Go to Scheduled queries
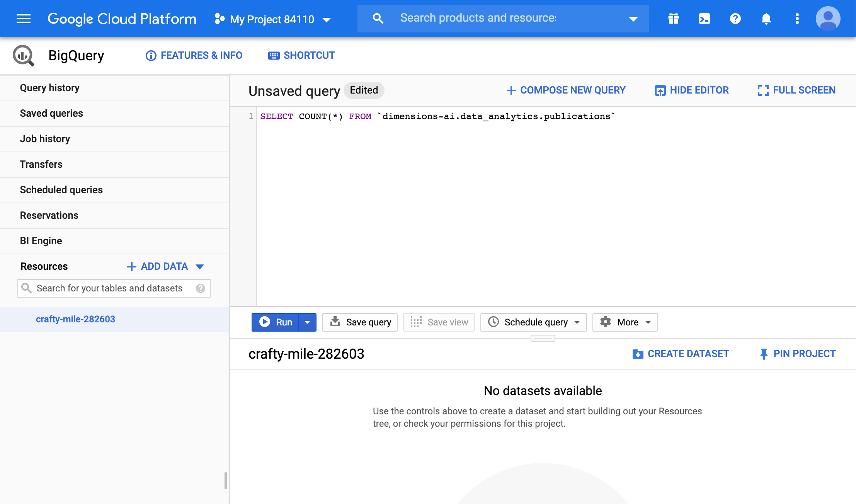The height and width of the screenshot is (504, 856). click(115, 190)
